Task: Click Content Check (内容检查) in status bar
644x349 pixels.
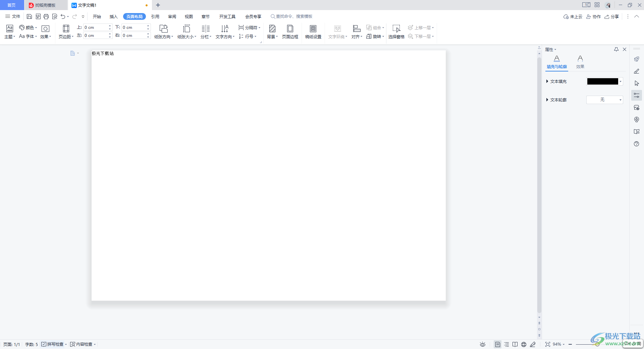Action: pyautogui.click(x=83, y=344)
